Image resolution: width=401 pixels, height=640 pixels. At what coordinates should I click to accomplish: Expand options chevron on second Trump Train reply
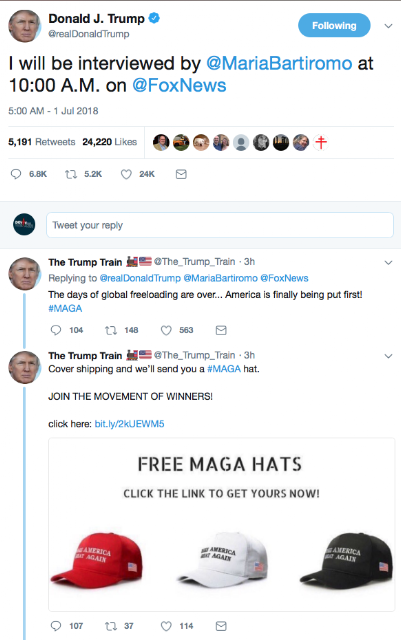[388, 356]
